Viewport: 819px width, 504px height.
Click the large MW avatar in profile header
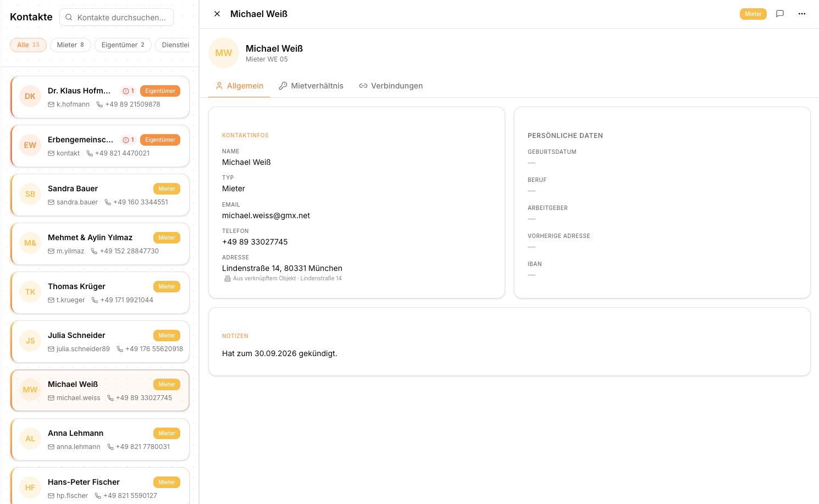[224, 53]
